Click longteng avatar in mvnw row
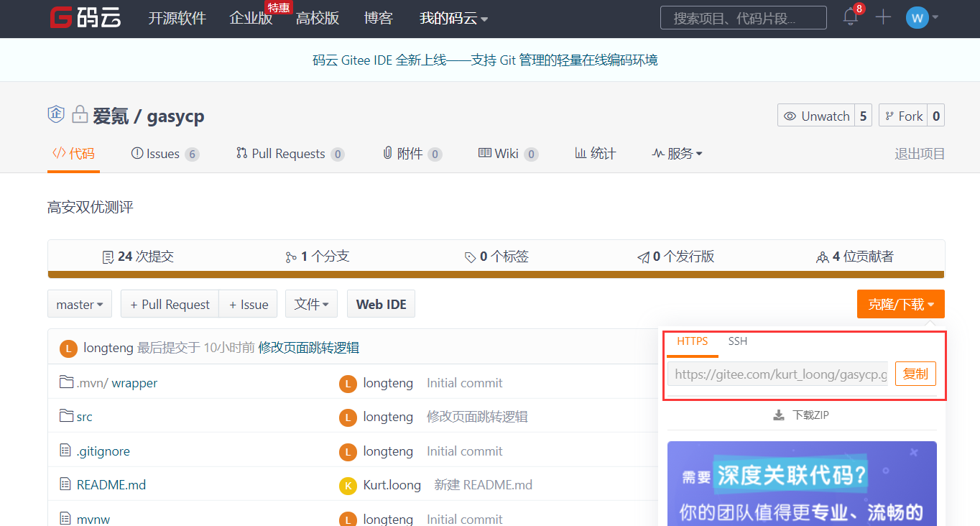The image size is (980, 526). tap(348, 519)
